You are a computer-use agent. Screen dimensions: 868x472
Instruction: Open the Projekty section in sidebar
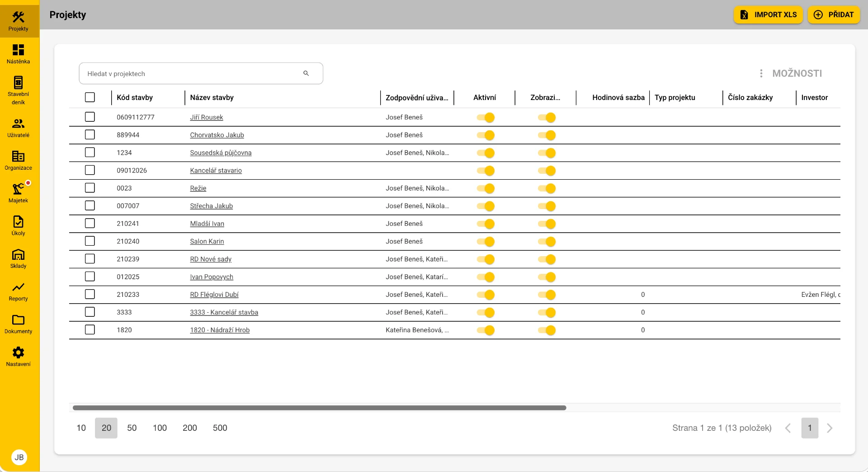pos(19,21)
